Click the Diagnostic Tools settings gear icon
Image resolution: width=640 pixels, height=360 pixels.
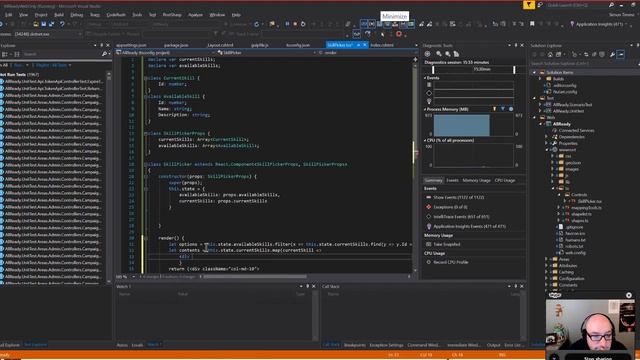pyautogui.click(x=427, y=54)
